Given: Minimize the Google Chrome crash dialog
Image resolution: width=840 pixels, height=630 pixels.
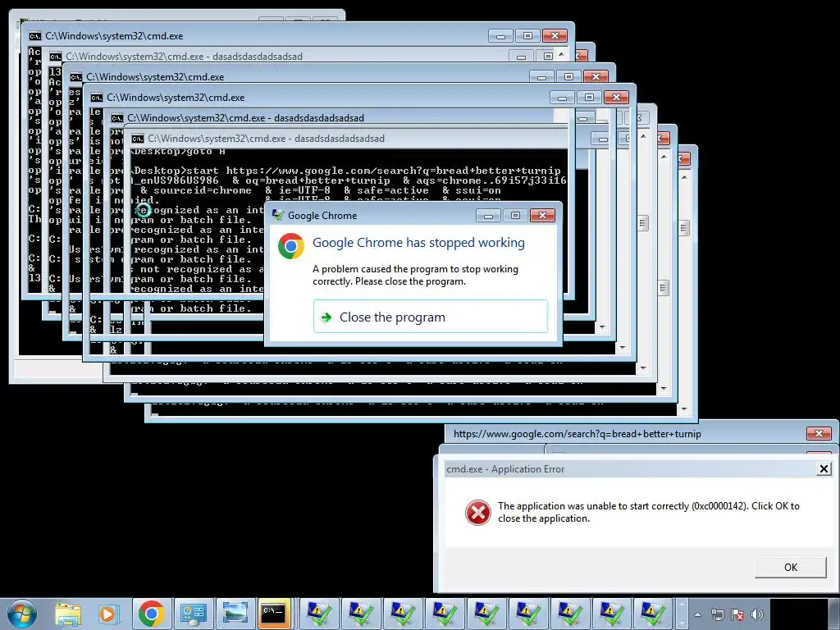Looking at the screenshot, I should 488,216.
